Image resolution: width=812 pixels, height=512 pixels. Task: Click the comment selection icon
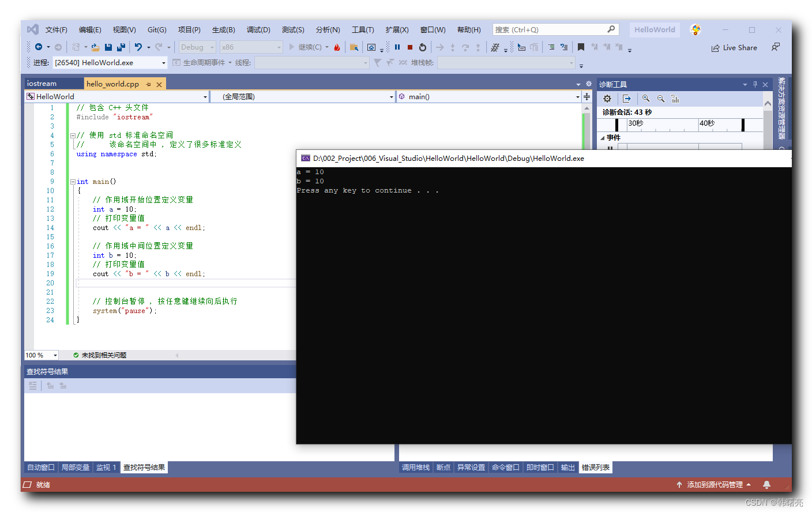coord(551,47)
